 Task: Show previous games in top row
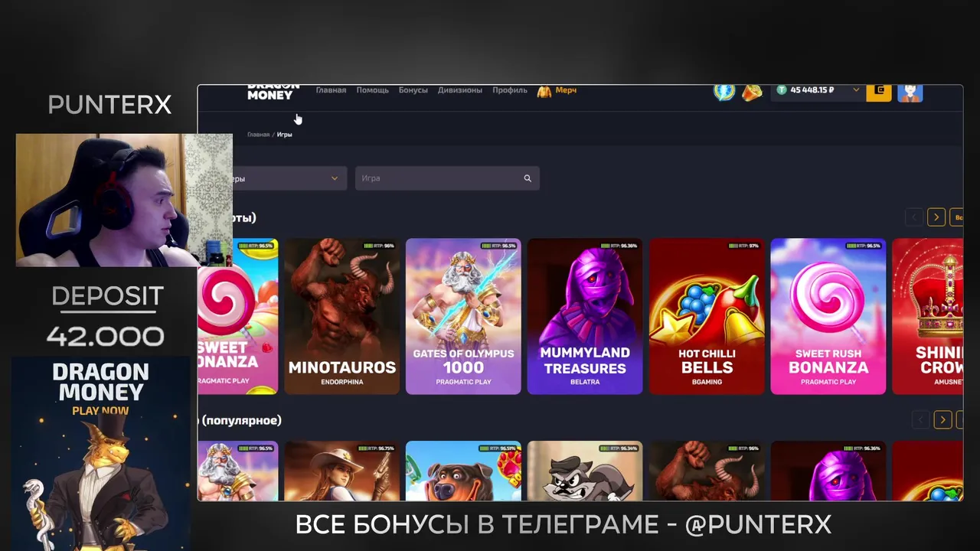click(x=914, y=217)
